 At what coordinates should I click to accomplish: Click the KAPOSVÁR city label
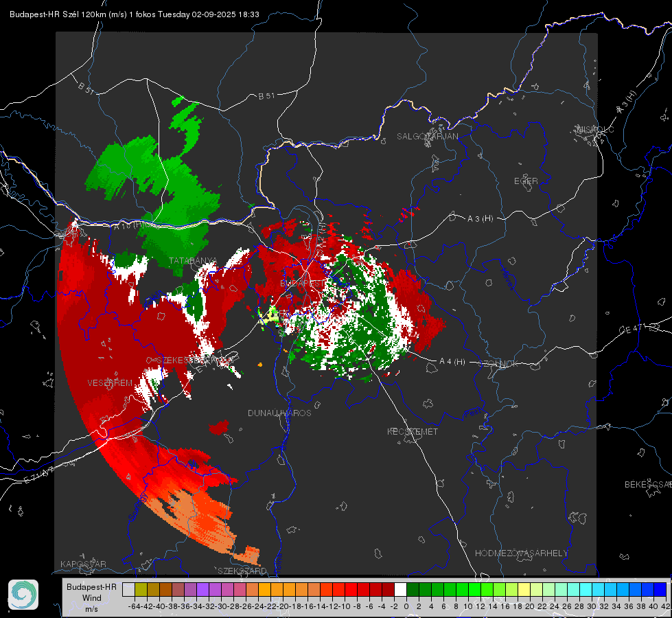(83, 564)
